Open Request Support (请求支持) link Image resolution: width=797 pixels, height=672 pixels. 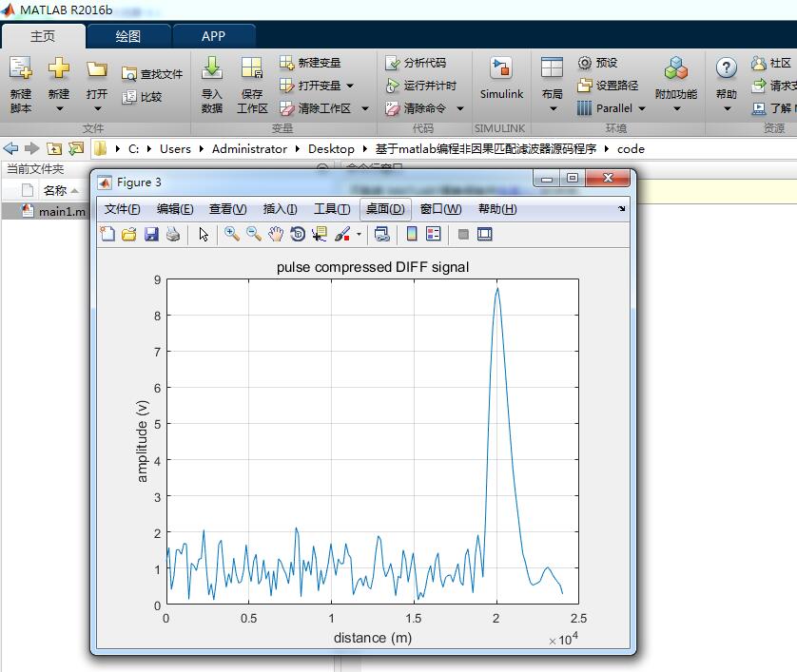pos(774,86)
